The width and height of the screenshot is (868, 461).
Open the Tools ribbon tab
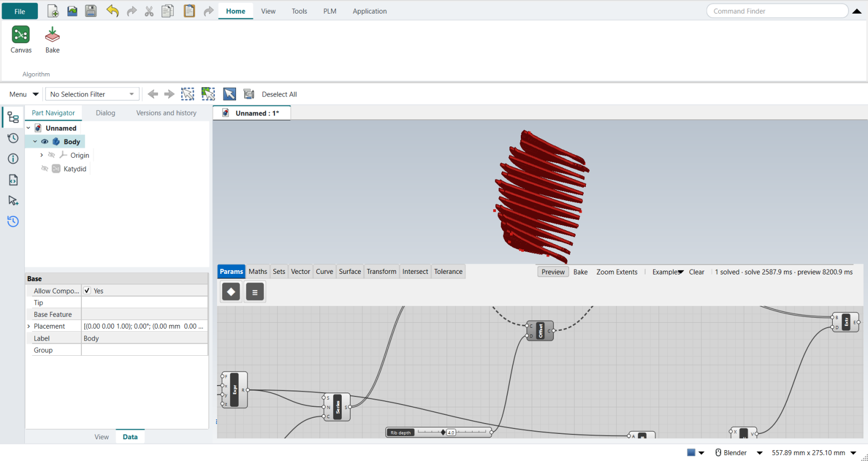(299, 11)
